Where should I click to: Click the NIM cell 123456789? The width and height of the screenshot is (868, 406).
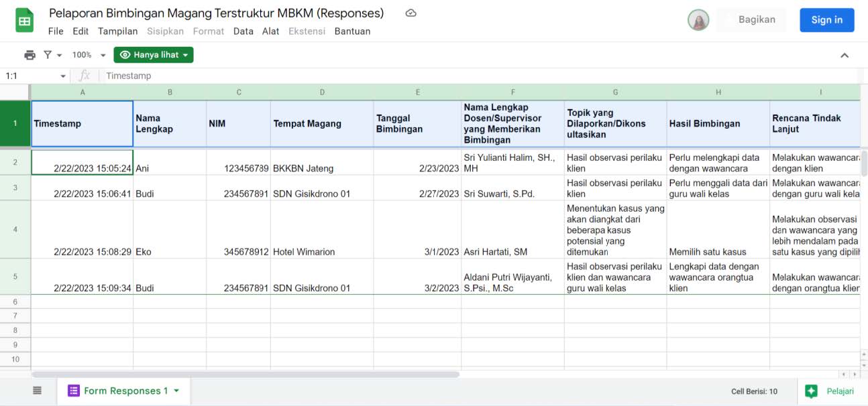(238, 162)
